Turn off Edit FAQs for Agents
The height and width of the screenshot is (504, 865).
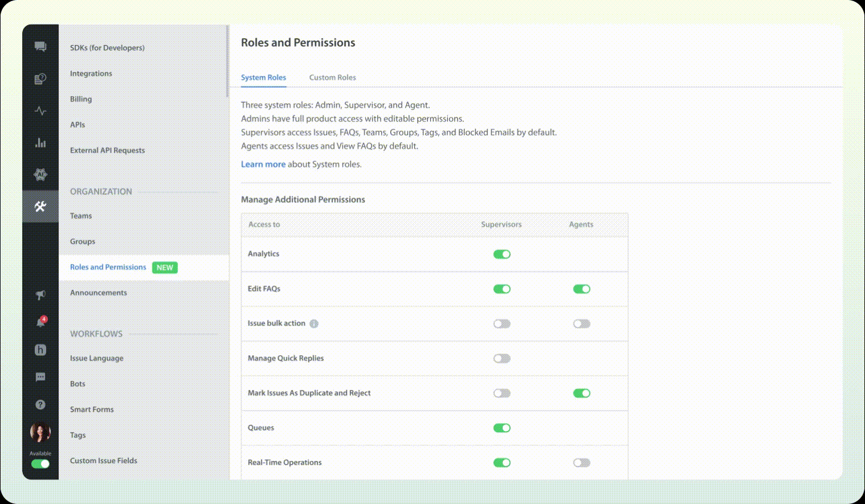581,289
